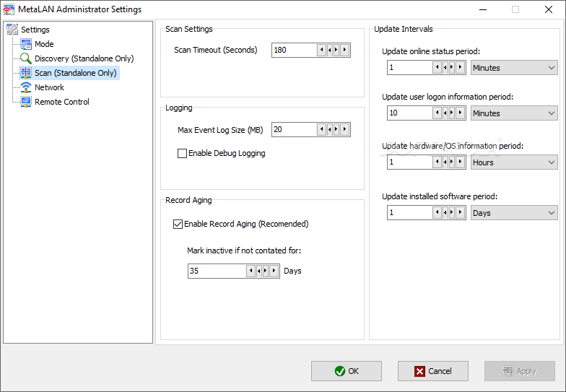Select the Settings root node icon
This screenshot has height=392, width=566.
(x=12, y=29)
